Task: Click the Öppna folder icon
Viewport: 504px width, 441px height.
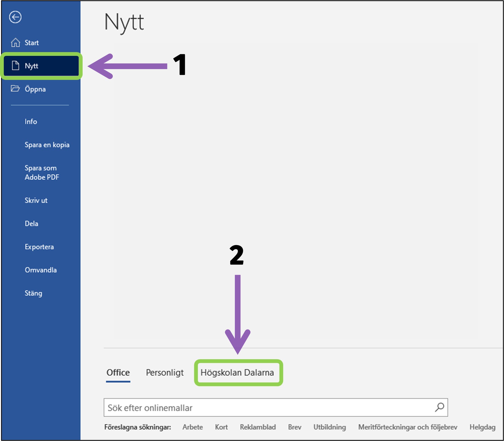Action: click(x=15, y=89)
